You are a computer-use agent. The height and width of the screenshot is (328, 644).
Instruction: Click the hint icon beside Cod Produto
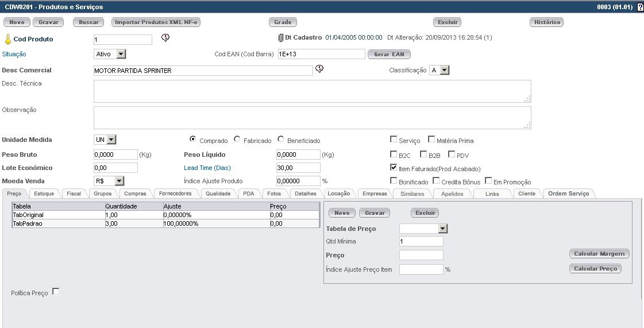[x=165, y=38]
